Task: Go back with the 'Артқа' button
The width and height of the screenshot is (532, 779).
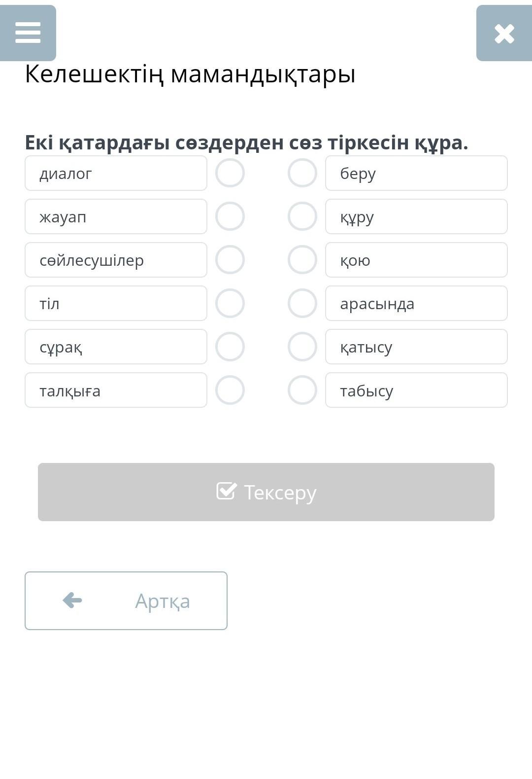Action: [x=126, y=601]
